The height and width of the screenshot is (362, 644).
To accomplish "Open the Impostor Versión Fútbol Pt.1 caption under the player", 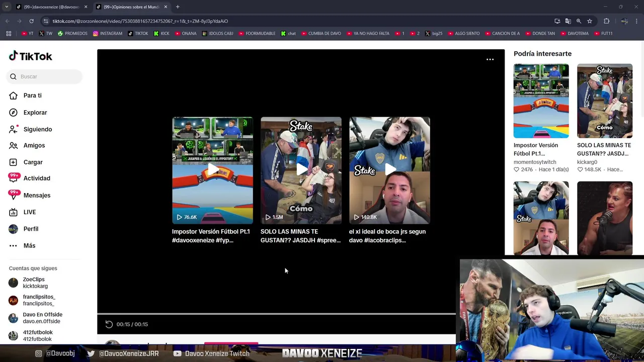I will point(211,236).
